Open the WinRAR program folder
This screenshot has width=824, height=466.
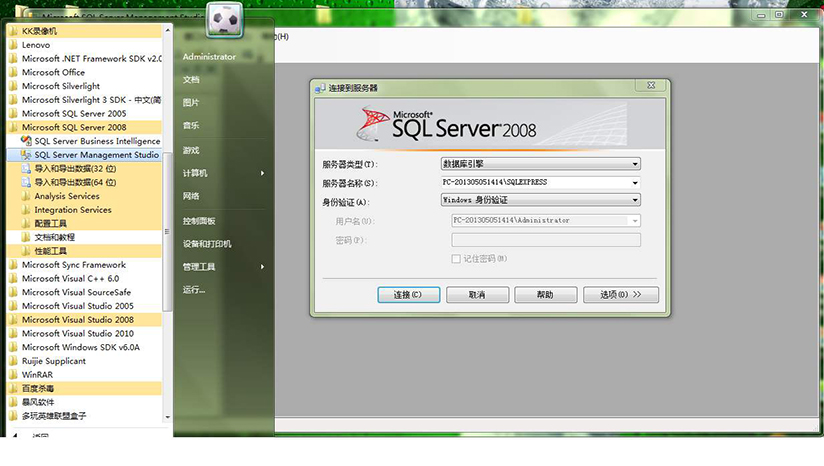pos(84,374)
